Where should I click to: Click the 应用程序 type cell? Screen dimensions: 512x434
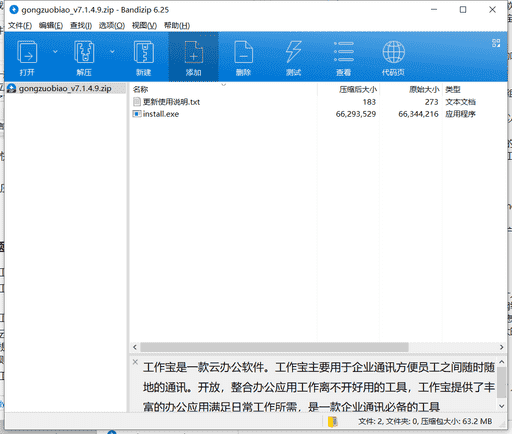pos(460,114)
